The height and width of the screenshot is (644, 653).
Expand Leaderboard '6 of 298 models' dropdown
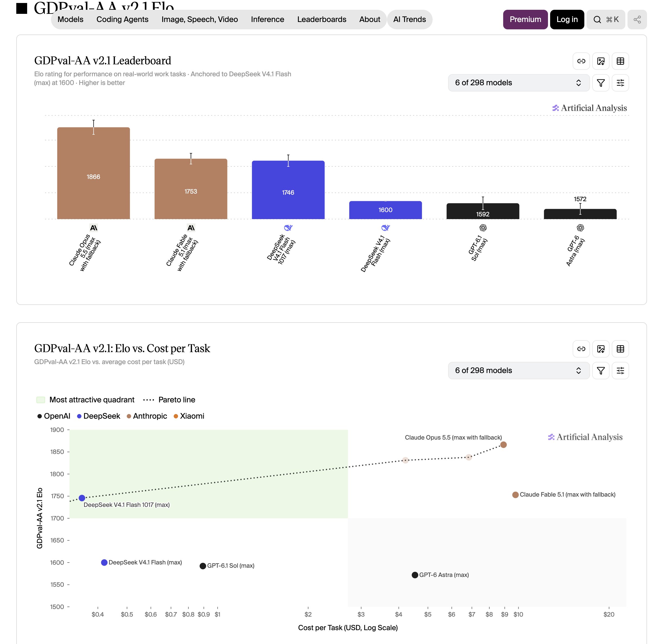click(518, 83)
